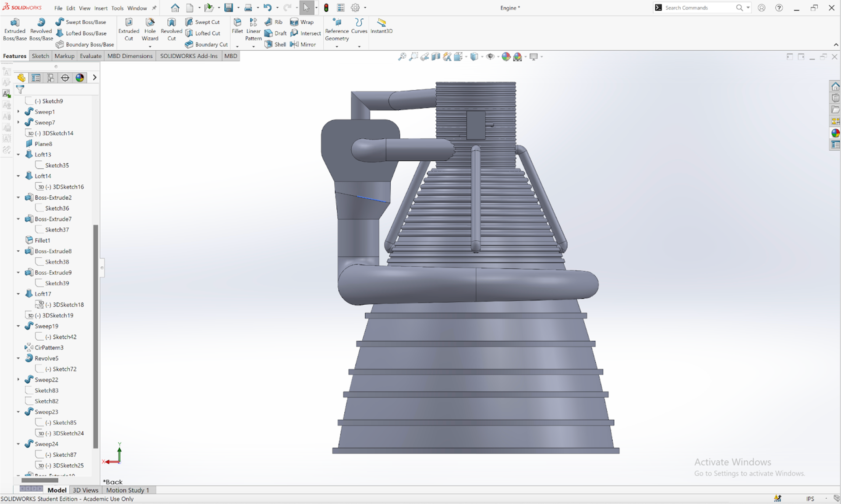The image size is (841, 504).
Task: Open the File menu
Action: pos(58,8)
